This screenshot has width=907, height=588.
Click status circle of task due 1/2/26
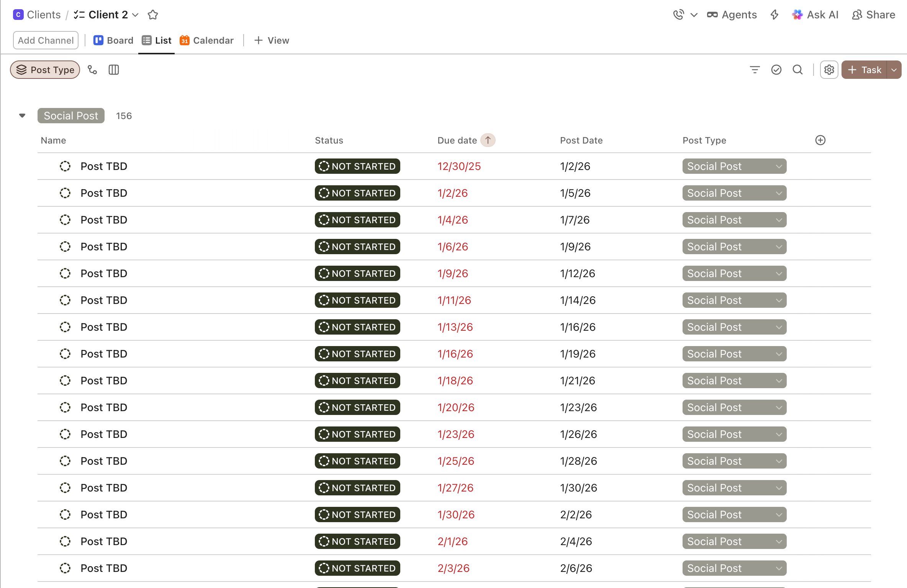click(65, 193)
